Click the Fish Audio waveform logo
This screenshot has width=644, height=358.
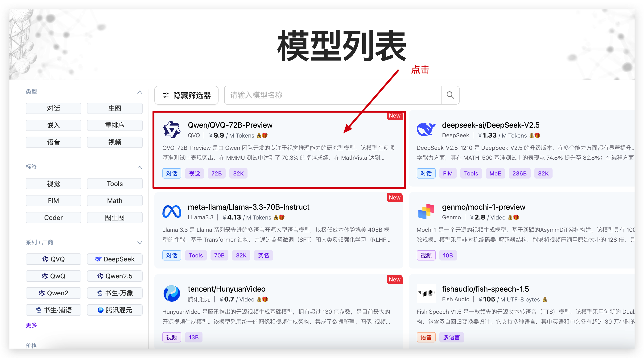pos(426,293)
